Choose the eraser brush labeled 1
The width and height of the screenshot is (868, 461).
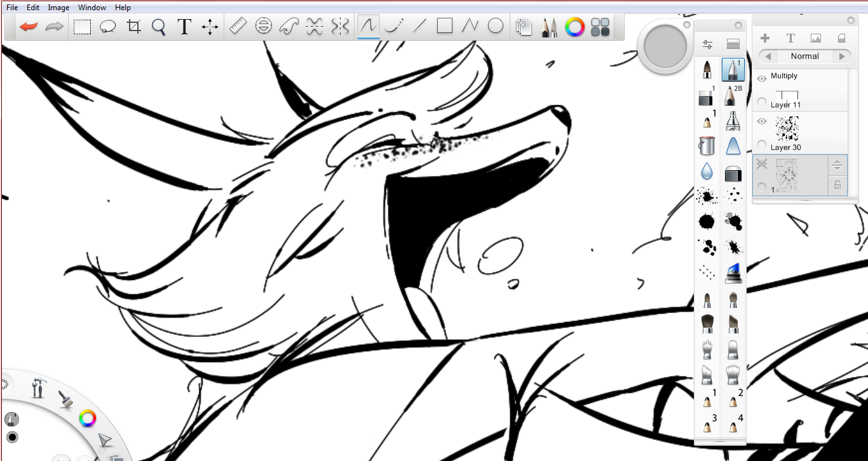[707, 95]
